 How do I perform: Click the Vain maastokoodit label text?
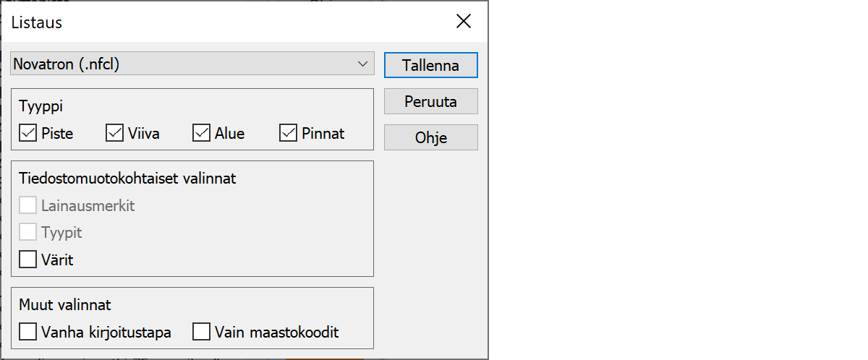[x=276, y=333]
